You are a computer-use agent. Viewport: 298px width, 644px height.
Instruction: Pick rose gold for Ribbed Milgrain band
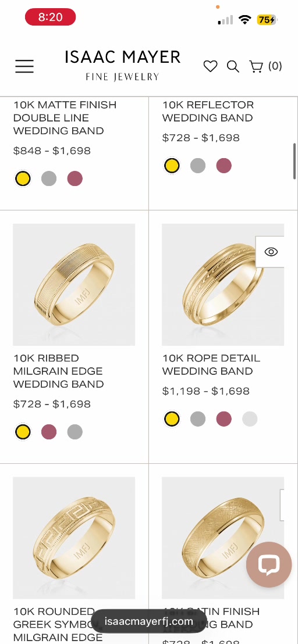[49, 432]
